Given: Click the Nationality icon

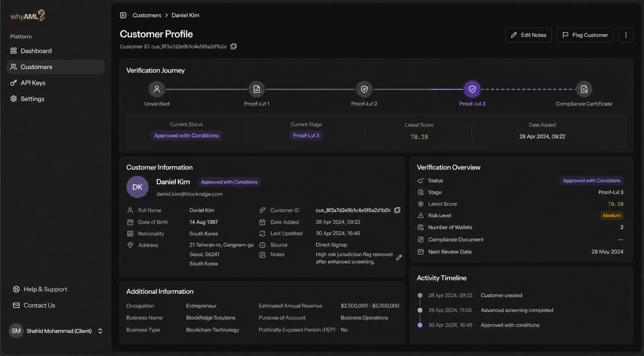Looking at the screenshot, I should click(x=130, y=234).
